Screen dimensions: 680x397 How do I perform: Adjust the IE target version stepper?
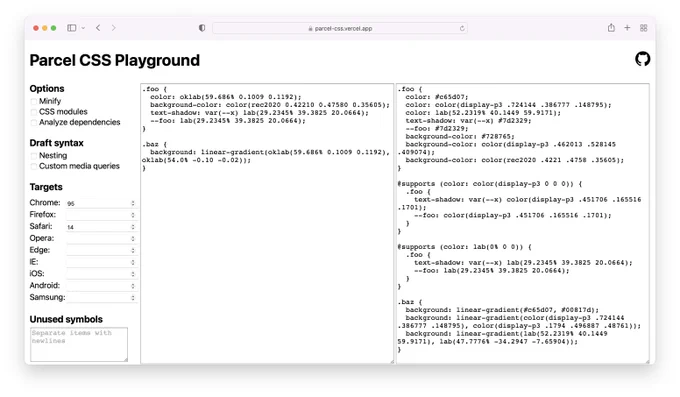point(133,262)
